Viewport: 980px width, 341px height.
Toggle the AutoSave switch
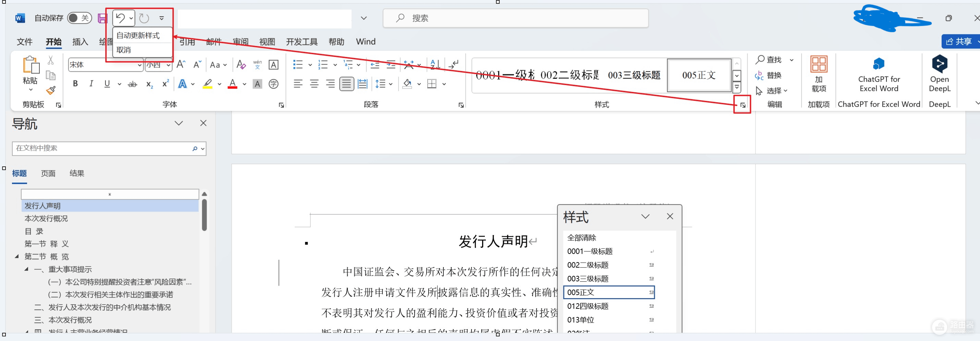point(79,18)
